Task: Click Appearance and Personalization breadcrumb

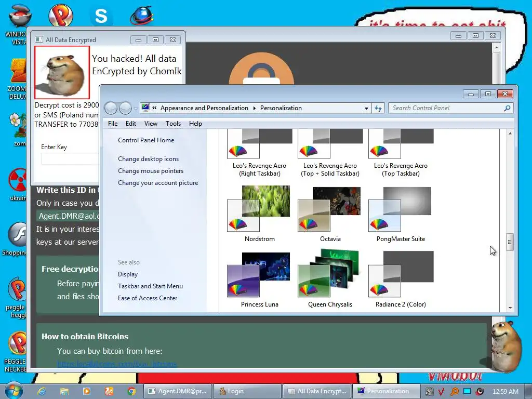Action: tap(204, 108)
